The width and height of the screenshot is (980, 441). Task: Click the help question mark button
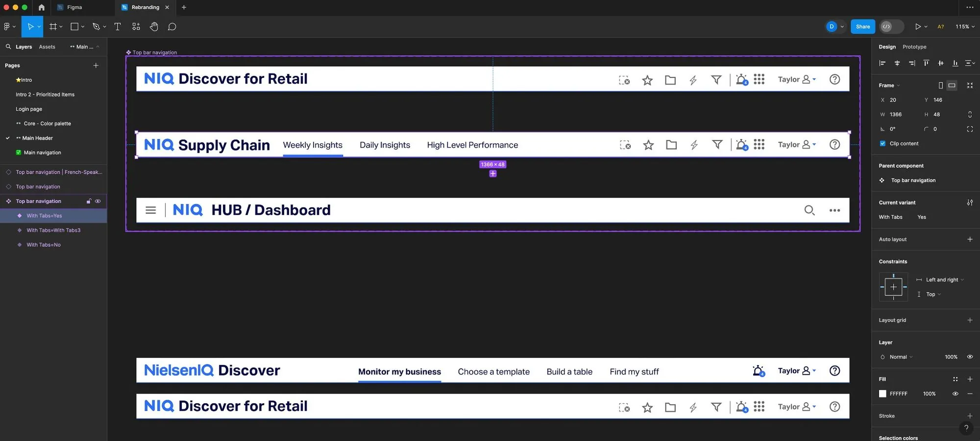966,427
